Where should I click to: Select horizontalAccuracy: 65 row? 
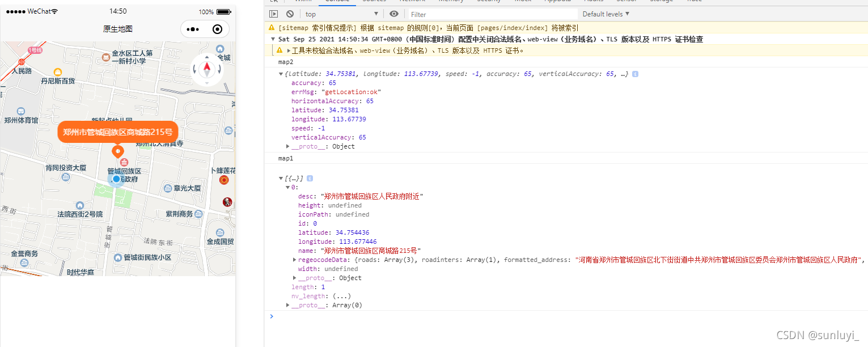(332, 101)
